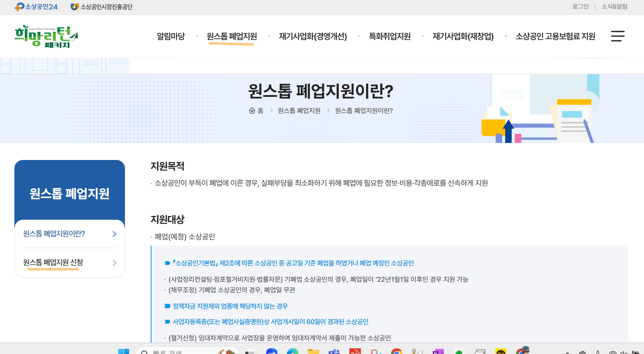
Task: Open 재기사업화(경영개선) from the navigation
Action: point(313,36)
